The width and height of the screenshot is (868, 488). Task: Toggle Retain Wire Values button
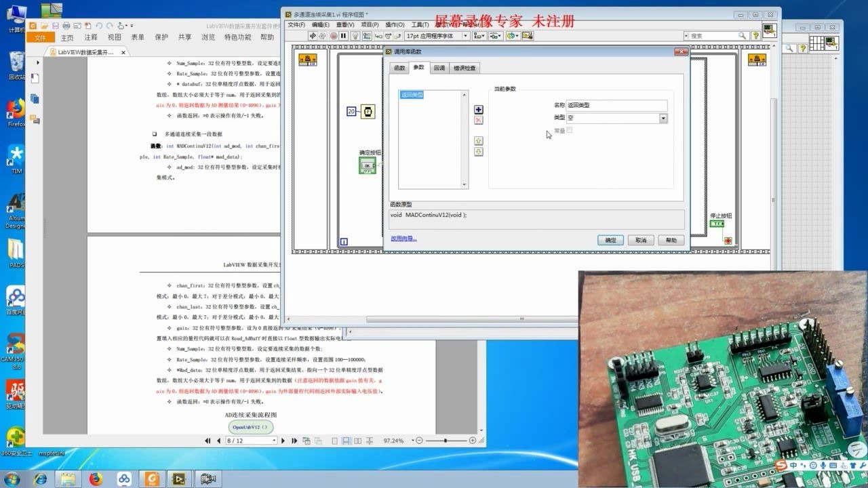367,35
